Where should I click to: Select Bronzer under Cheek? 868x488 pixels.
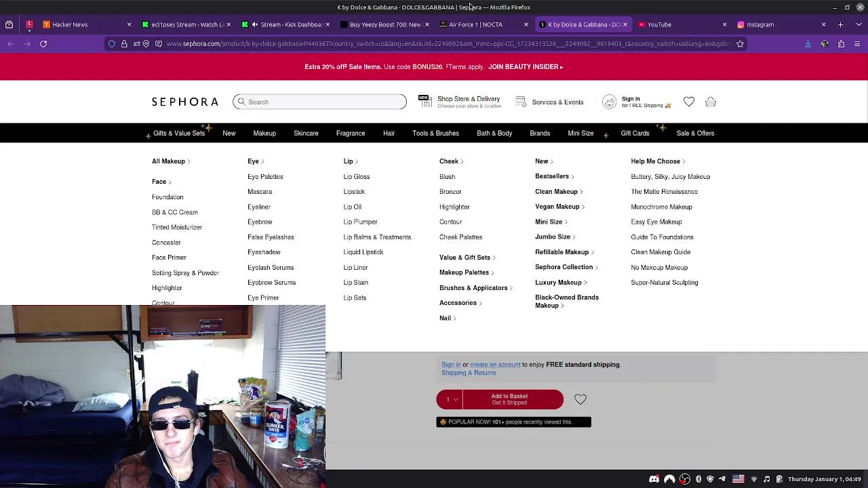tap(450, 192)
